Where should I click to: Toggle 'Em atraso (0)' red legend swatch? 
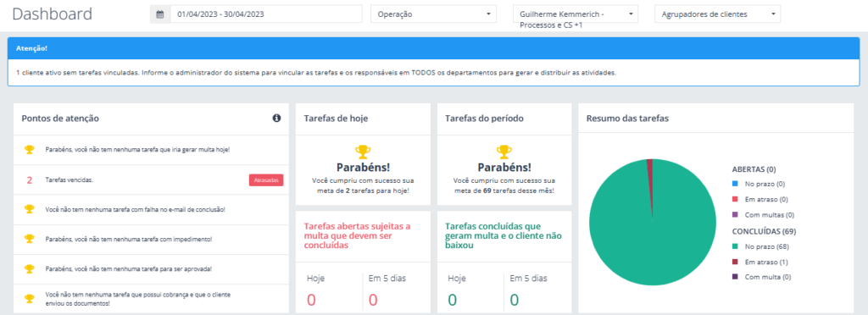pos(735,199)
